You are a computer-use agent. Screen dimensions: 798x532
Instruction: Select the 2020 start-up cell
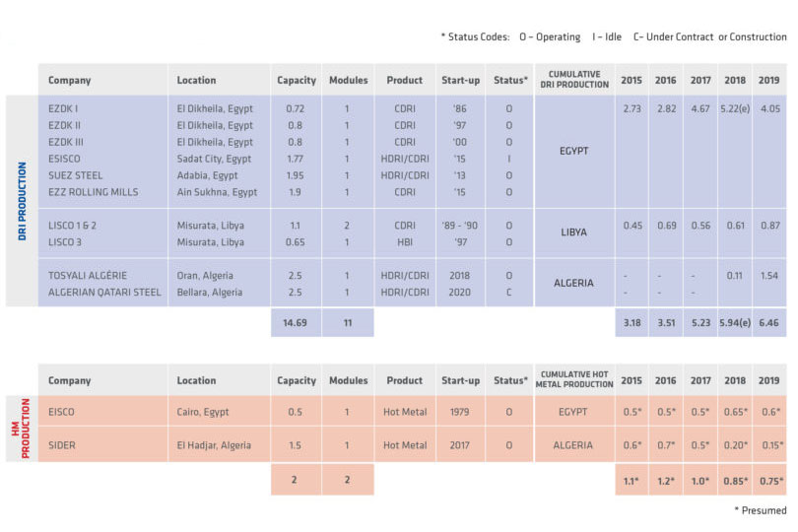(x=459, y=293)
